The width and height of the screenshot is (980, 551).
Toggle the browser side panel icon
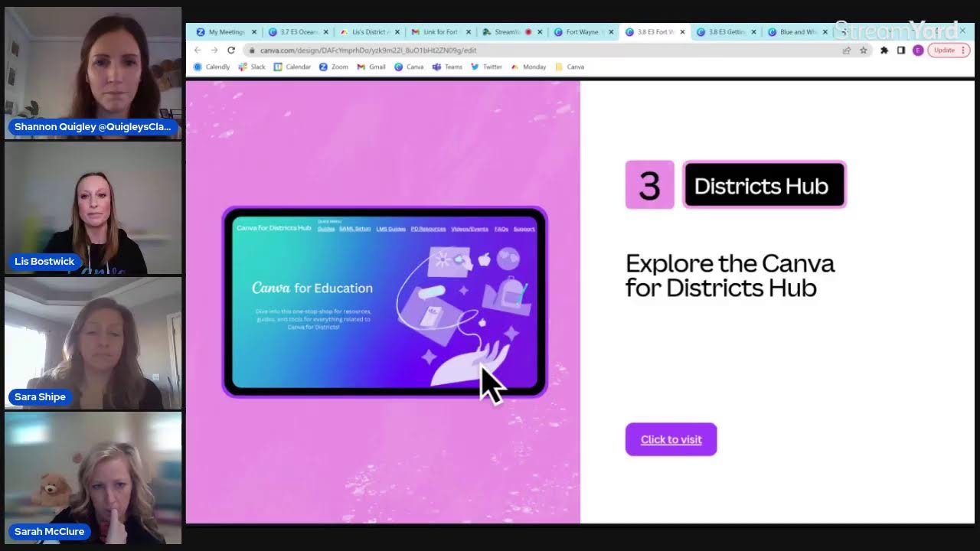901,51
